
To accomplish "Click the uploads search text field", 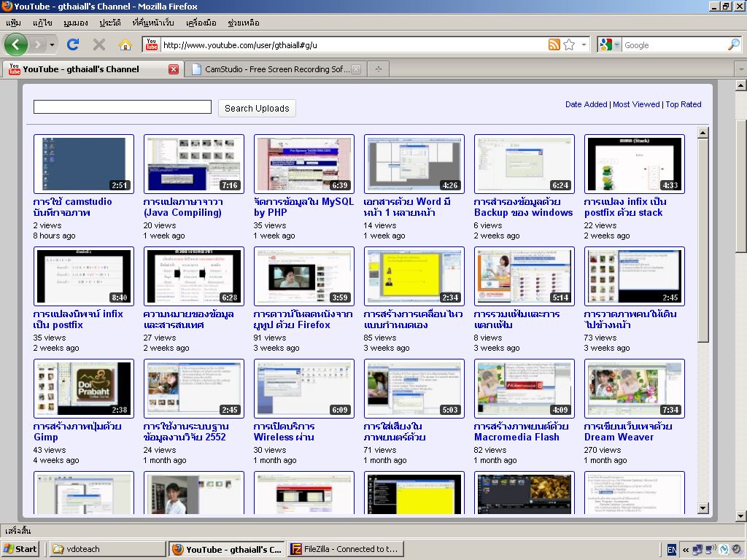I will tap(123, 106).
